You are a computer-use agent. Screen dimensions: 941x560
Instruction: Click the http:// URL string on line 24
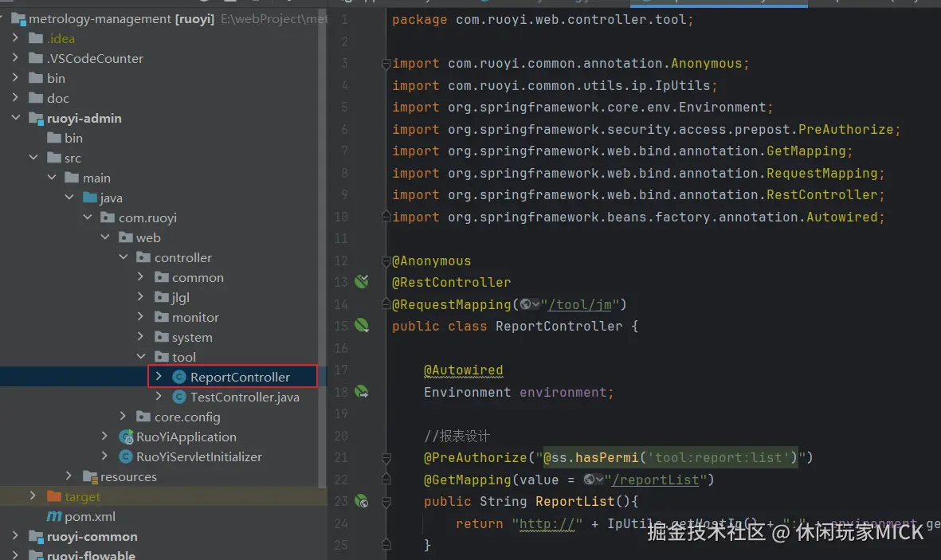(x=547, y=524)
